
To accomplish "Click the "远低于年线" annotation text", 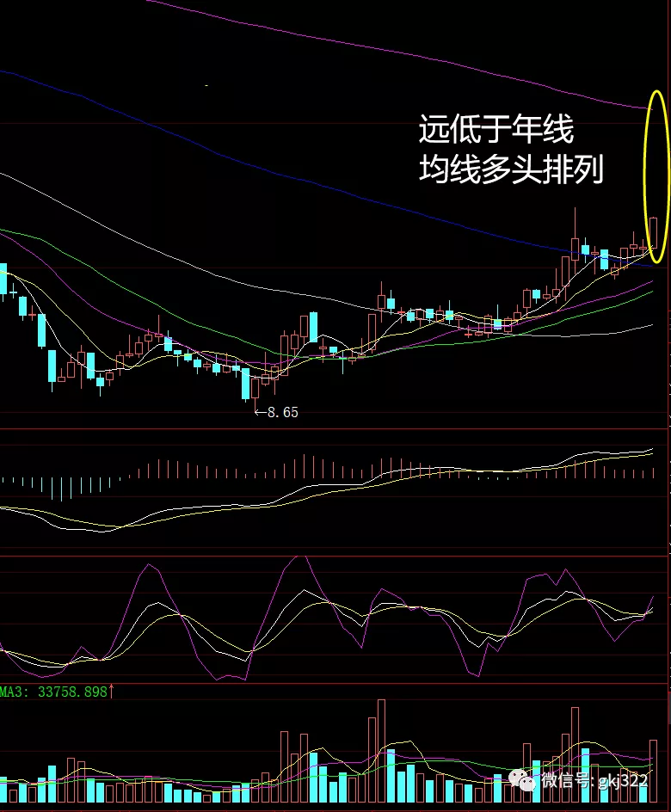I will pyautogui.click(x=496, y=131).
